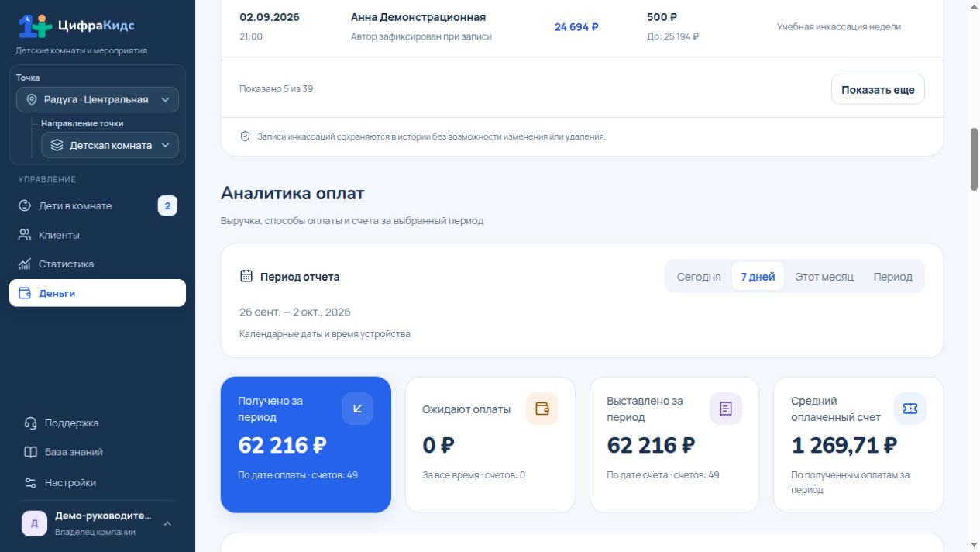Select the 7 дней period tab
Image resolution: width=980 pixels, height=552 pixels.
(758, 276)
